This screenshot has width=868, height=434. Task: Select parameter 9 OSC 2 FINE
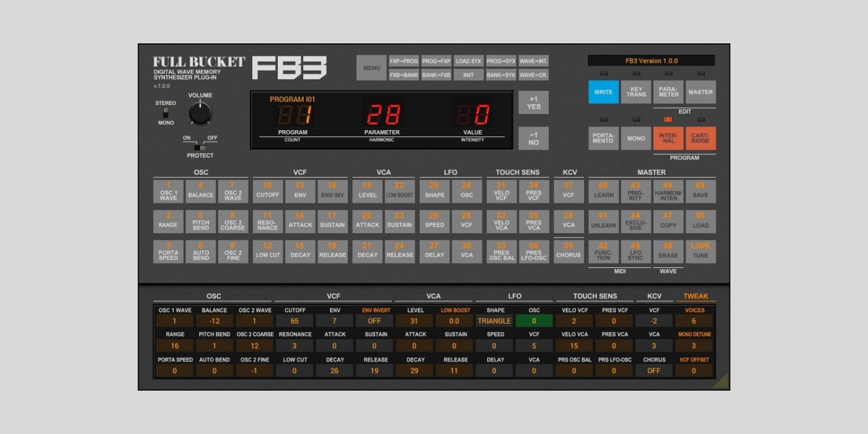(233, 252)
